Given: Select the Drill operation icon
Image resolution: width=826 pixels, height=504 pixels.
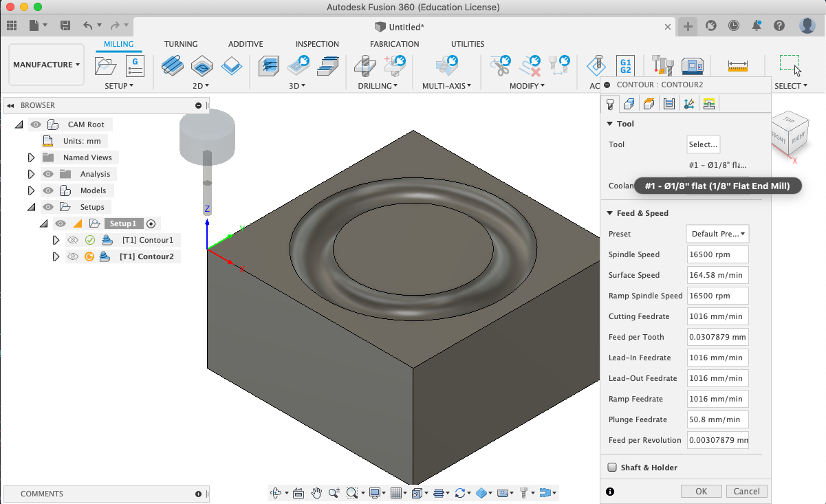Looking at the screenshot, I should coord(365,66).
